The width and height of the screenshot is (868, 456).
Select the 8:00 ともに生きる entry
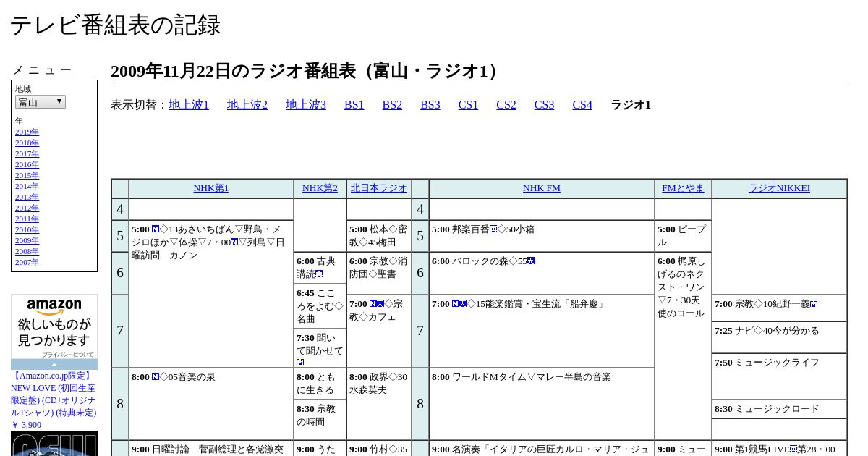(x=316, y=384)
